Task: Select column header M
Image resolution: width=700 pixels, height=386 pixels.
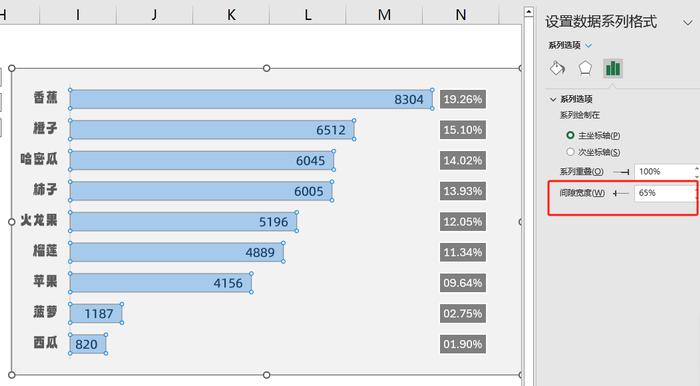Action: tap(384, 15)
